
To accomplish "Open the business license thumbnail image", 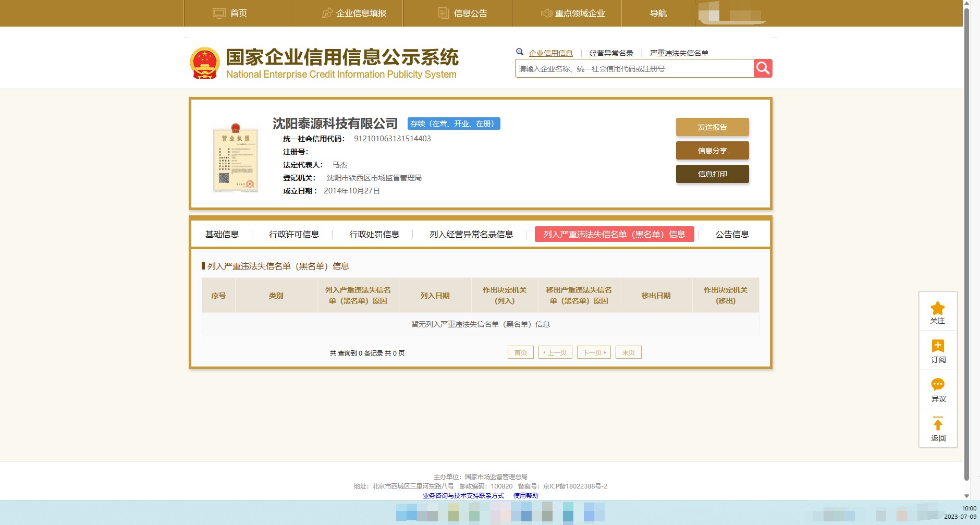I will point(236,158).
